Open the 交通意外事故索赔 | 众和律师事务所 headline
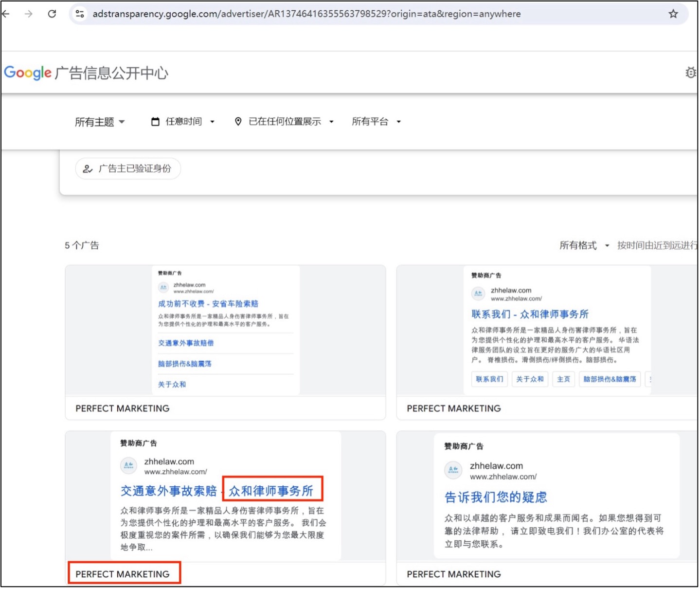Image resolution: width=700 pixels, height=589 pixels. (x=217, y=491)
